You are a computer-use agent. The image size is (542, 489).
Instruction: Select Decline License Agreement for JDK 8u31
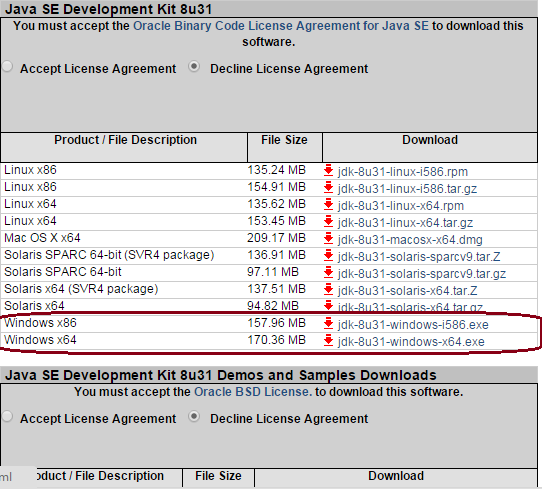[194, 66]
